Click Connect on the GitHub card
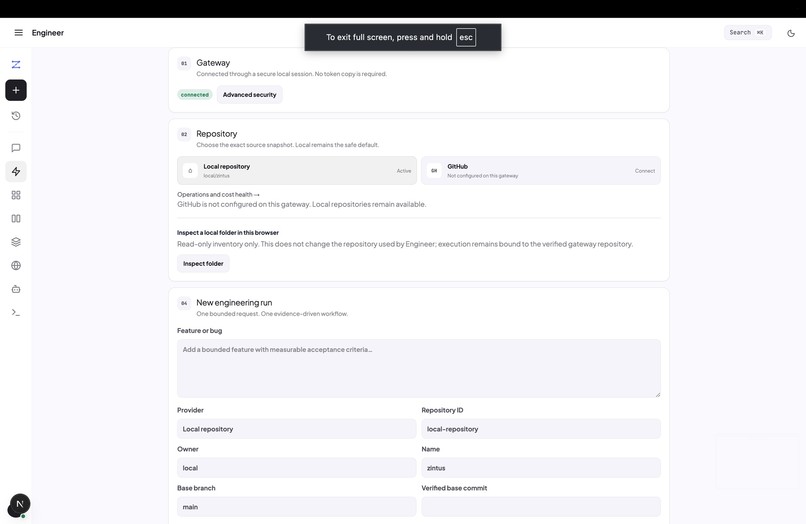The width and height of the screenshot is (806, 524). pos(645,171)
